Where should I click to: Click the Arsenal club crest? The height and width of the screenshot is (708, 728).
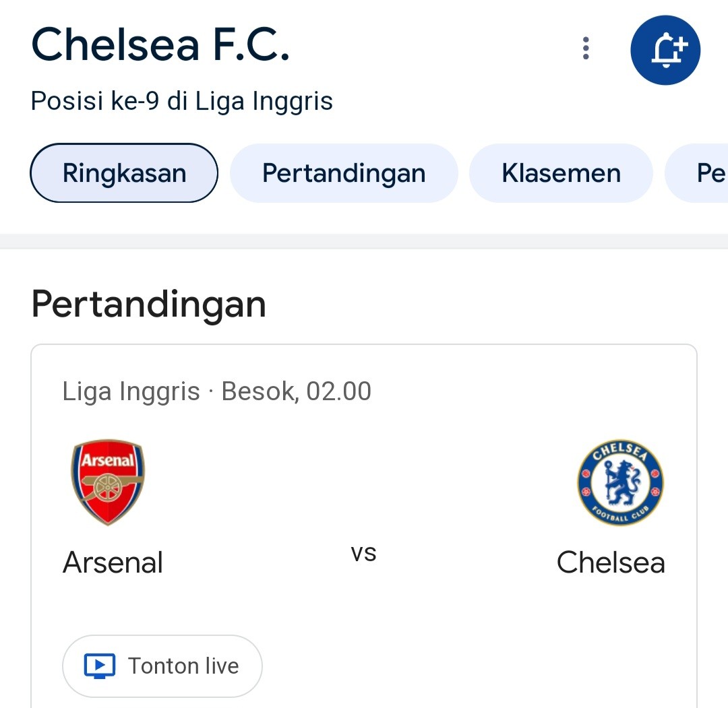108,482
